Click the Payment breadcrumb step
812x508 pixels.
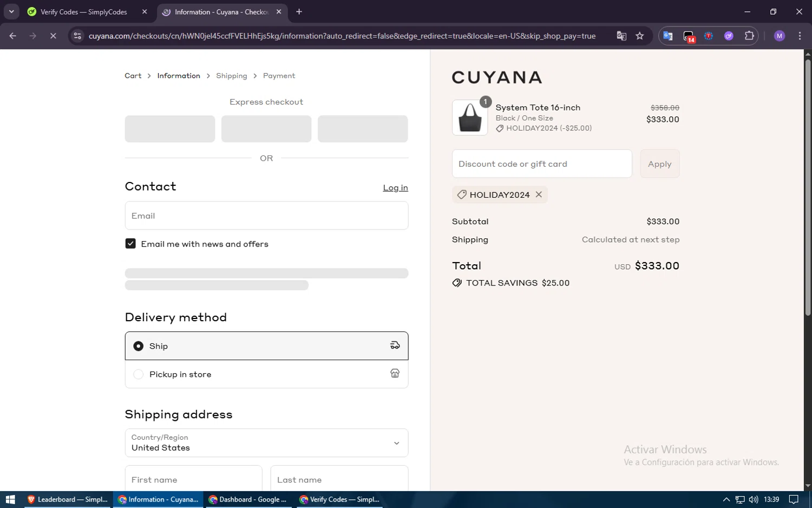click(x=279, y=76)
